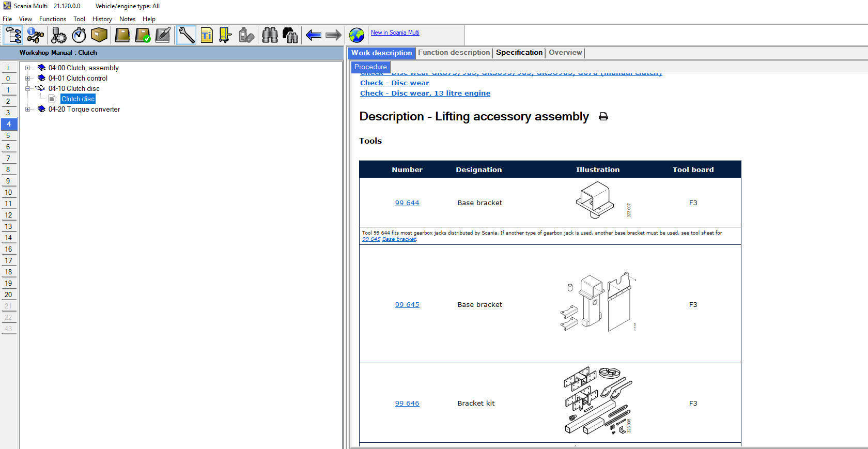This screenshot has height=449, width=868.
Task: Go back with the blue left arrow
Action: pyautogui.click(x=314, y=35)
